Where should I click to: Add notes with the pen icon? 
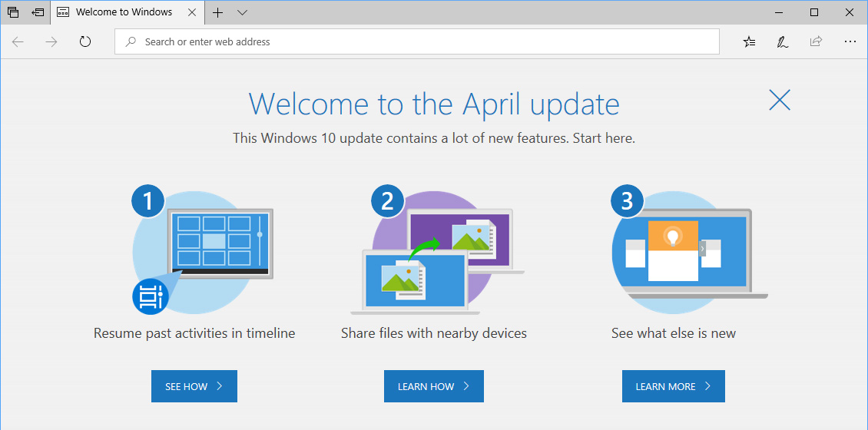[x=782, y=41]
